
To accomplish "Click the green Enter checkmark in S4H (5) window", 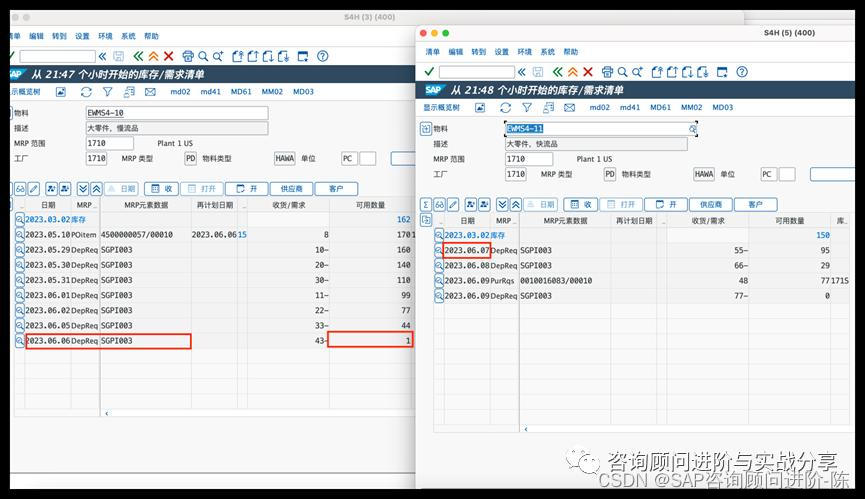I will click(x=429, y=72).
